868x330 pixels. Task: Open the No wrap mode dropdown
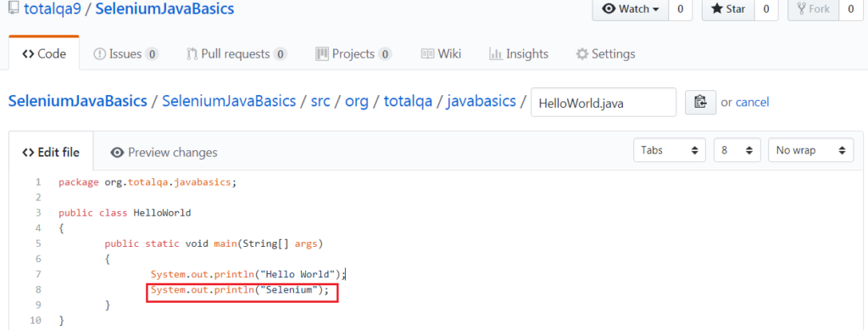click(x=811, y=150)
